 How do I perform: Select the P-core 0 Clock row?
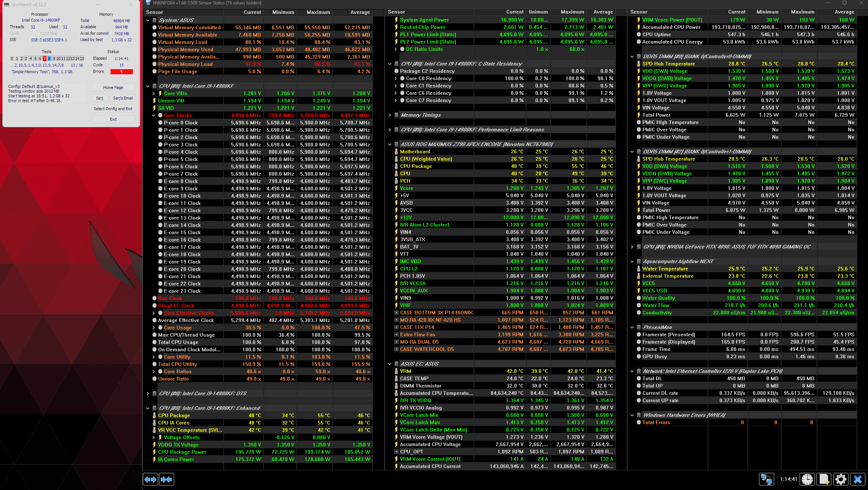[x=262, y=123]
